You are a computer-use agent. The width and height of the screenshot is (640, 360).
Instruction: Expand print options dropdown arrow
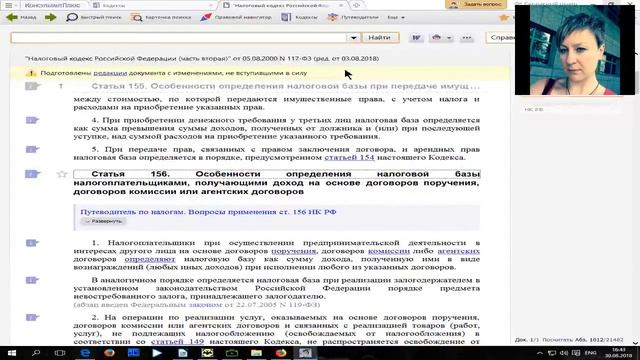449,38
